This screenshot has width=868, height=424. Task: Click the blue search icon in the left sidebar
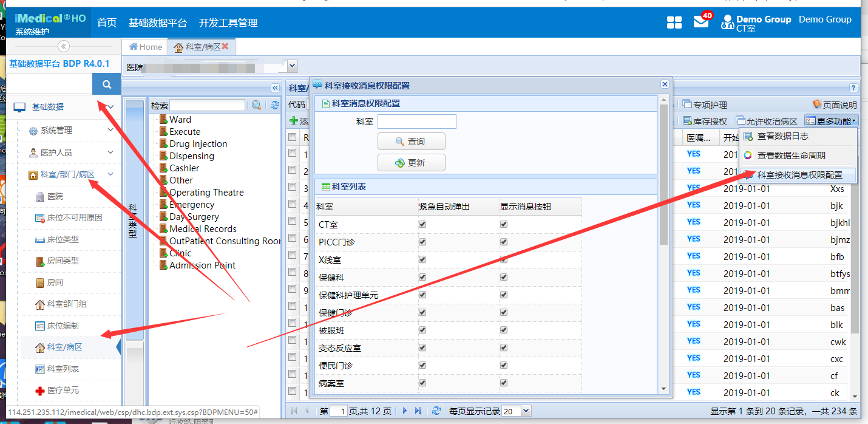point(106,83)
